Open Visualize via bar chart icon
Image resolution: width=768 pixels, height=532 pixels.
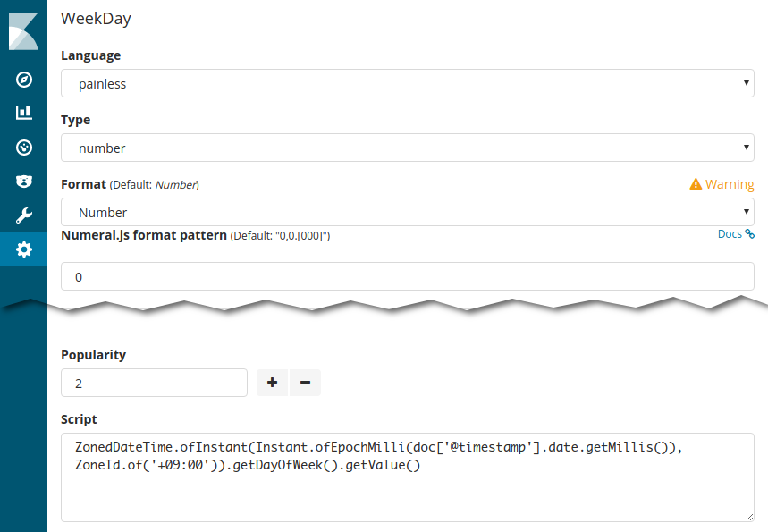[x=24, y=113]
